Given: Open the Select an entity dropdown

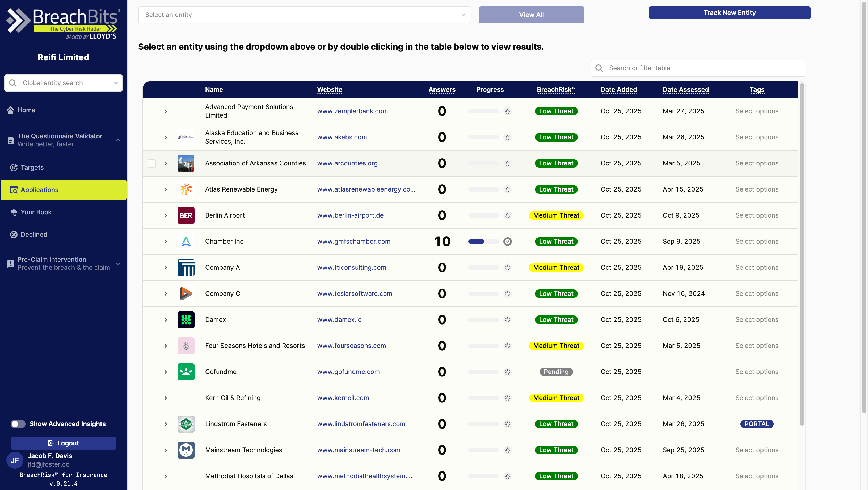Looking at the screenshot, I should coord(303,15).
